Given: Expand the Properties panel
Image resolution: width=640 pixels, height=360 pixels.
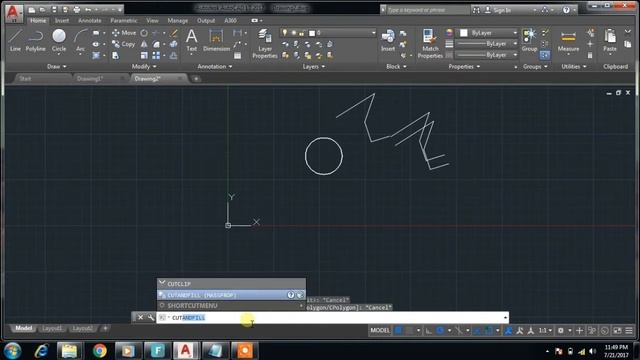Looking at the screenshot, I should 464,66.
